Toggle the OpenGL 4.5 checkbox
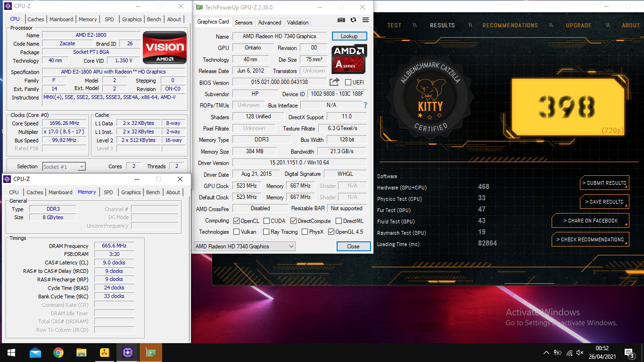 (331, 232)
